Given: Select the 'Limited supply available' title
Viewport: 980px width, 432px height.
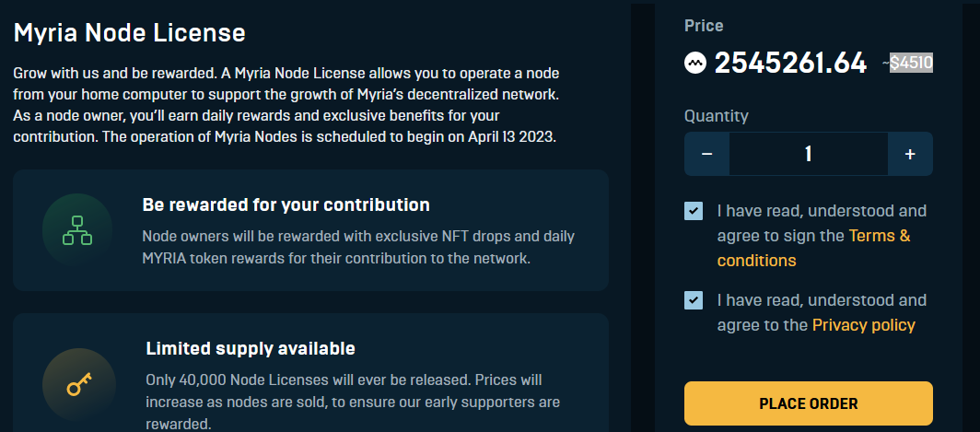Looking at the screenshot, I should [x=251, y=348].
